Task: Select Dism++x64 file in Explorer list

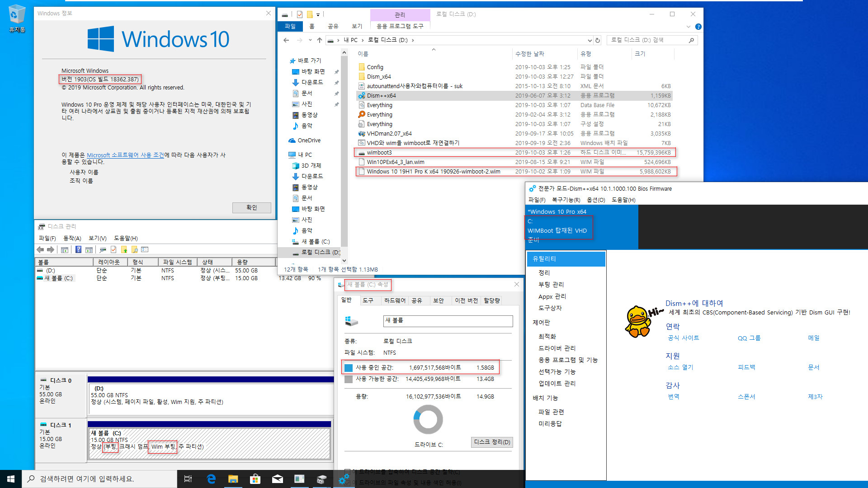Action: pos(514,96)
